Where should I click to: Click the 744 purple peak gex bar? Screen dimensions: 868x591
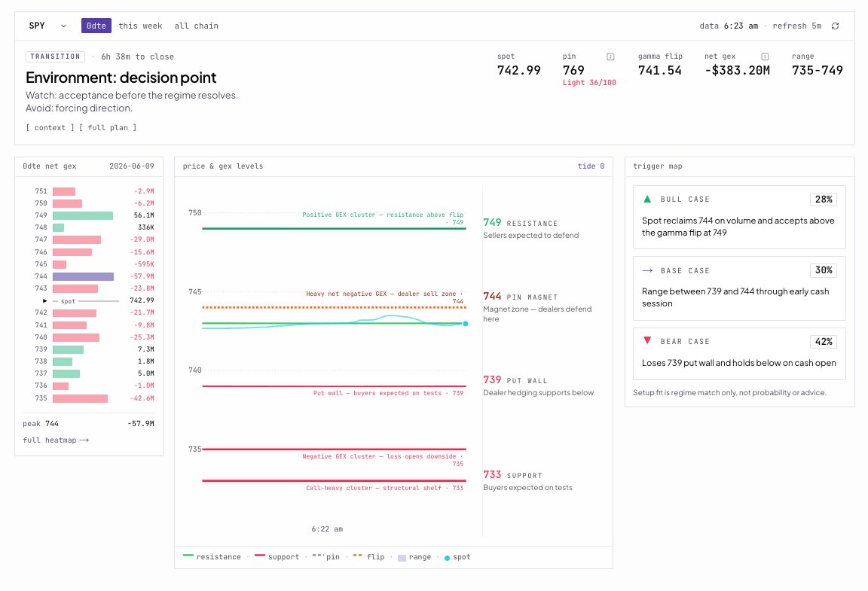(x=83, y=276)
